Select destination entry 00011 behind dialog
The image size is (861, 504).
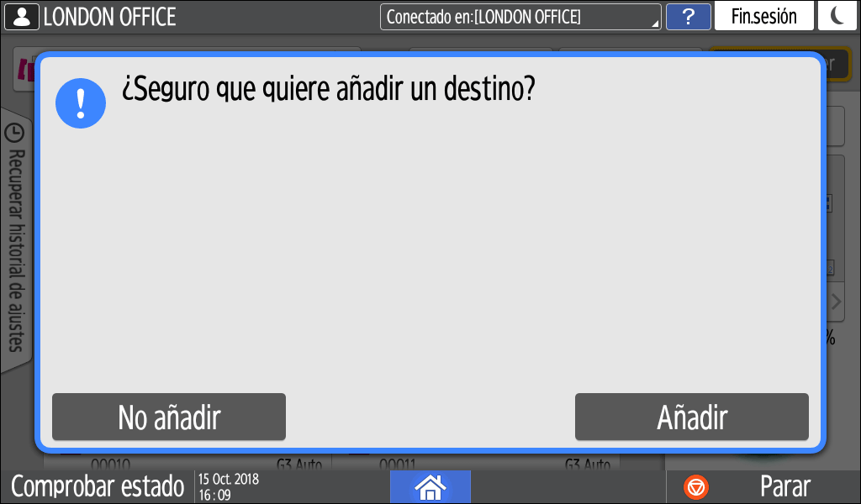(x=477, y=462)
